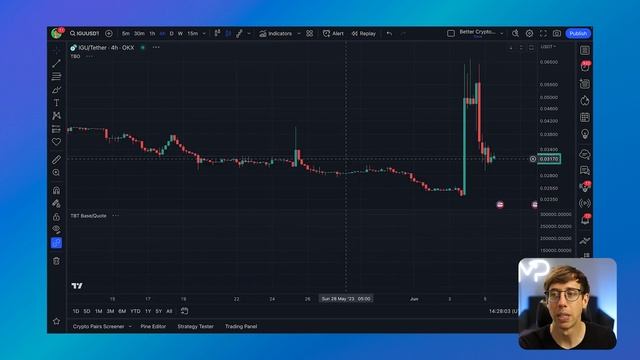Open the alerts clock panel icon
Image resolution: width=640 pixels, height=360 pixels.
pos(585,67)
